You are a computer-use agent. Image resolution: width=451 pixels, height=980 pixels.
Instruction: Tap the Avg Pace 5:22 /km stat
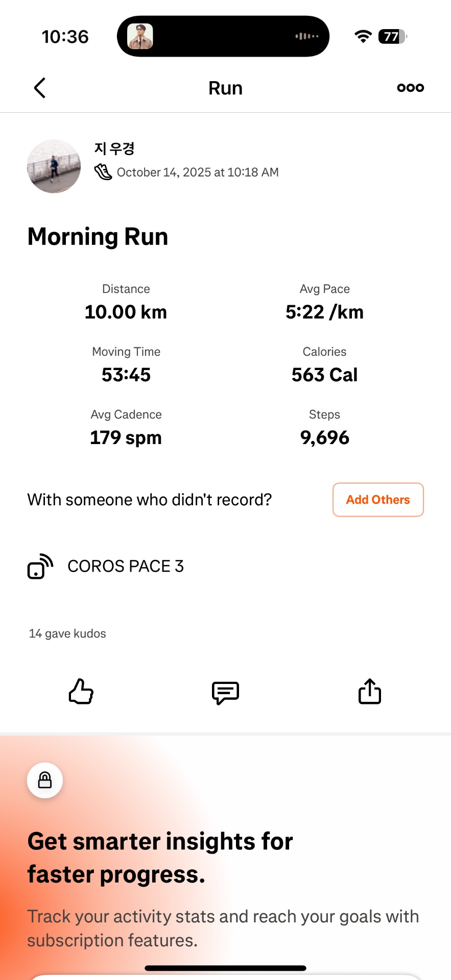click(324, 311)
